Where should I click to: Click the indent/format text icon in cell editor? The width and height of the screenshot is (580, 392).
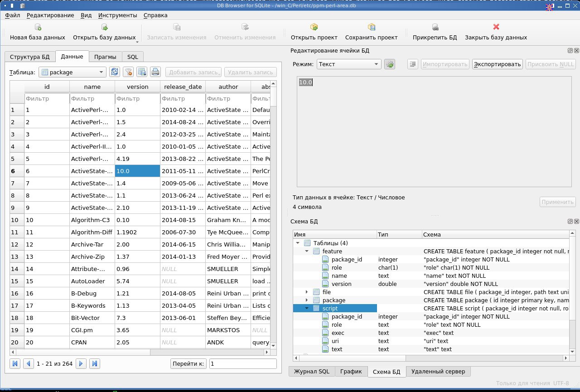tap(413, 64)
